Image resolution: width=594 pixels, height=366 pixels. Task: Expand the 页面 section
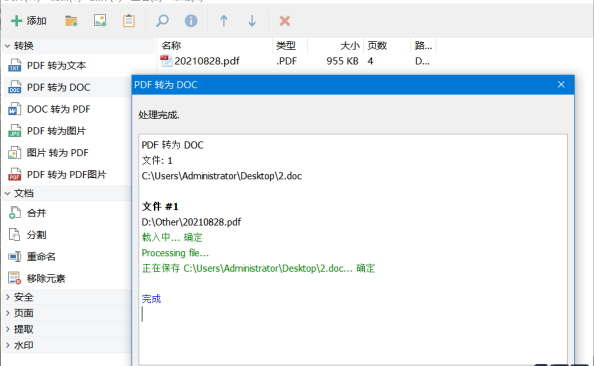(7, 313)
